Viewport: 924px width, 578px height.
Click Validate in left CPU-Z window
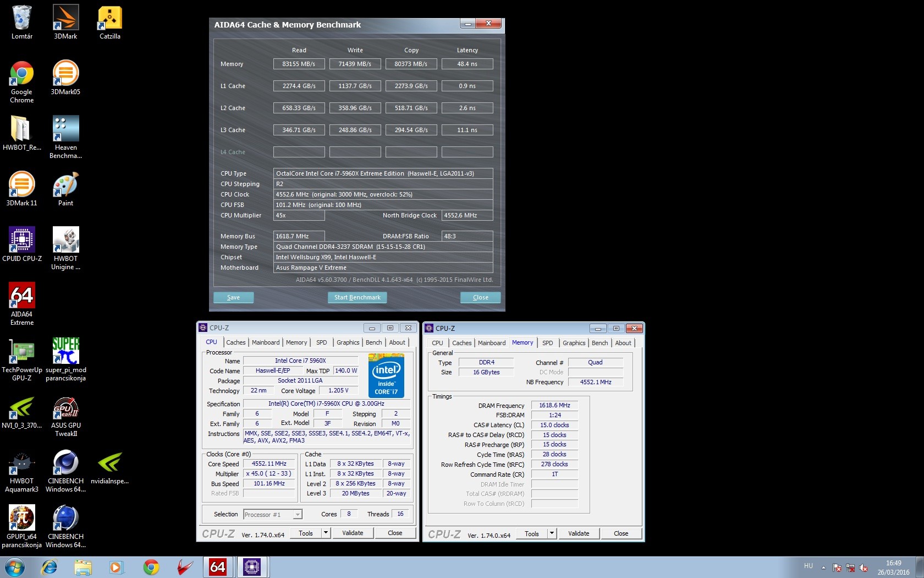(353, 533)
